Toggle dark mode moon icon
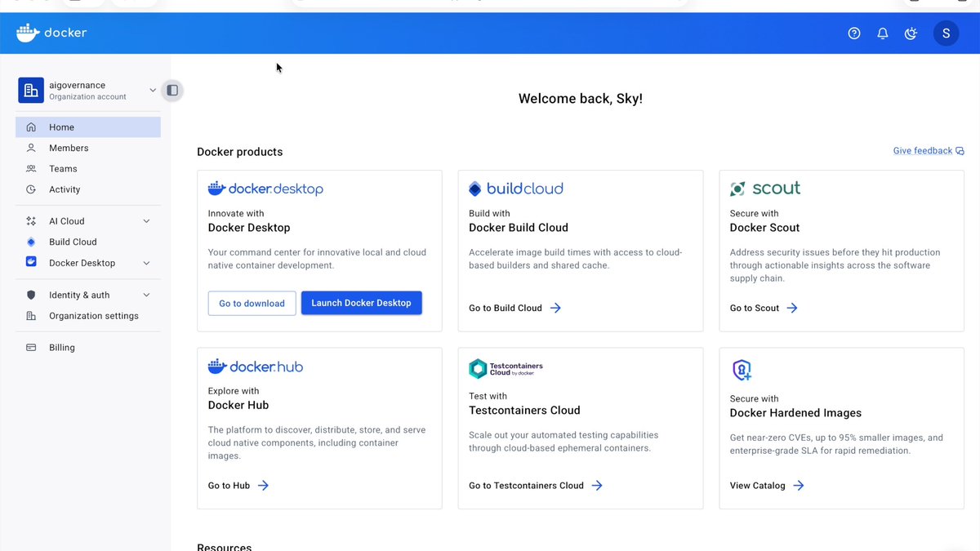 pos(911,33)
